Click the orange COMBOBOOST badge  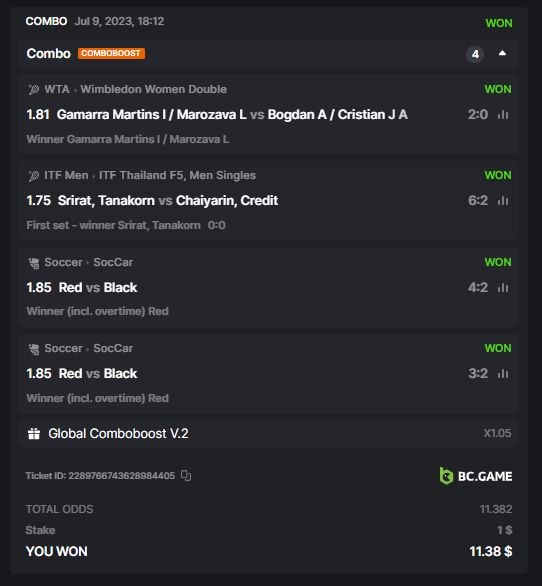pos(111,53)
